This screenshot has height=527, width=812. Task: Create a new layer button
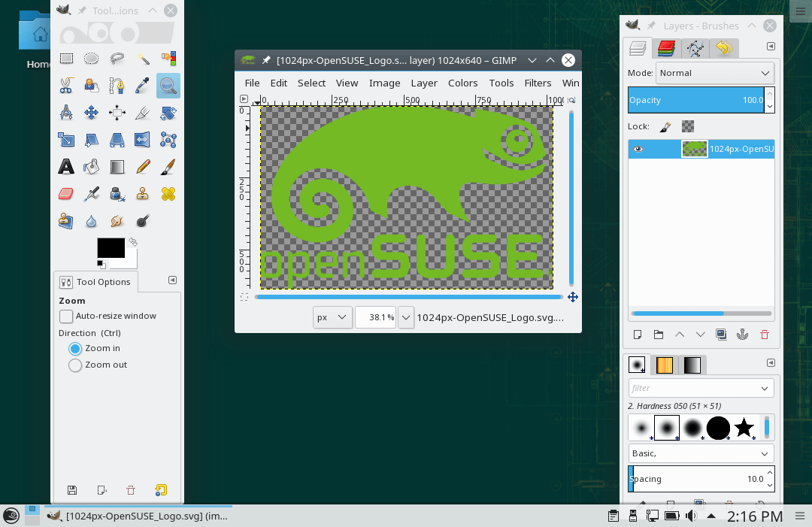pyautogui.click(x=638, y=335)
